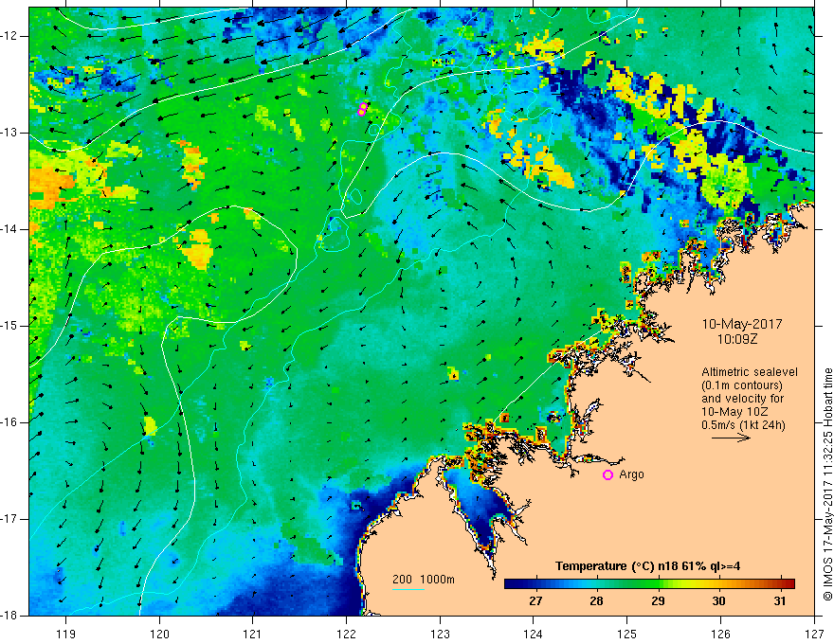
Task: Click the 30 tick label under color bar
Action: pyautogui.click(x=718, y=601)
